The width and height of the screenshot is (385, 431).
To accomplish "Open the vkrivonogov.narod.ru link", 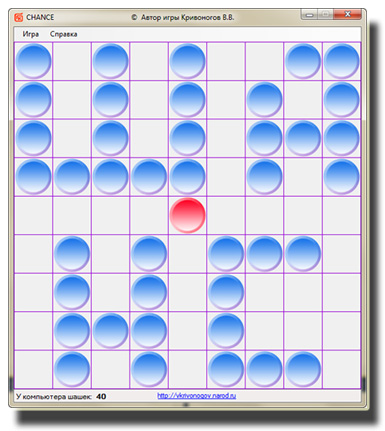I will point(197,396).
